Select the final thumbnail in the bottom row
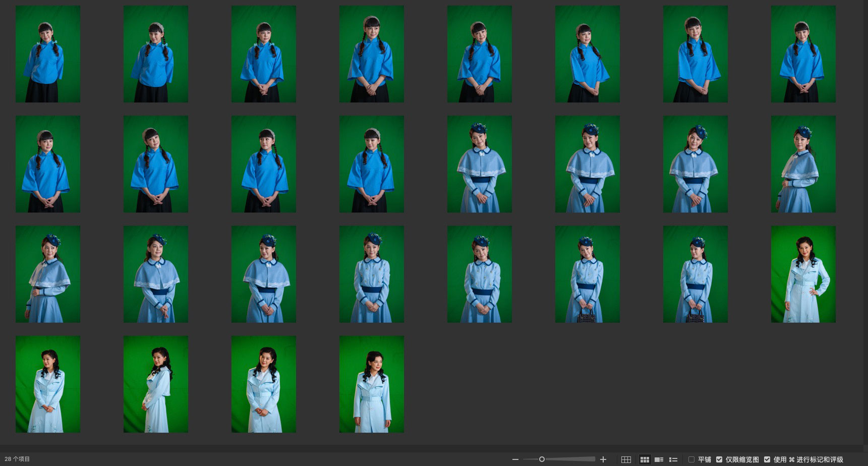The height and width of the screenshot is (466, 868). [371, 384]
